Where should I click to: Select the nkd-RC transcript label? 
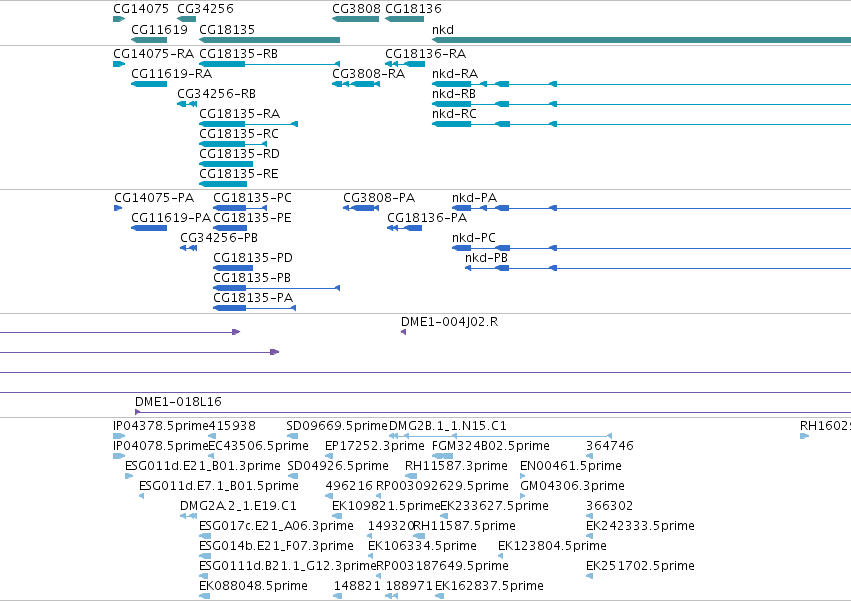[454, 114]
